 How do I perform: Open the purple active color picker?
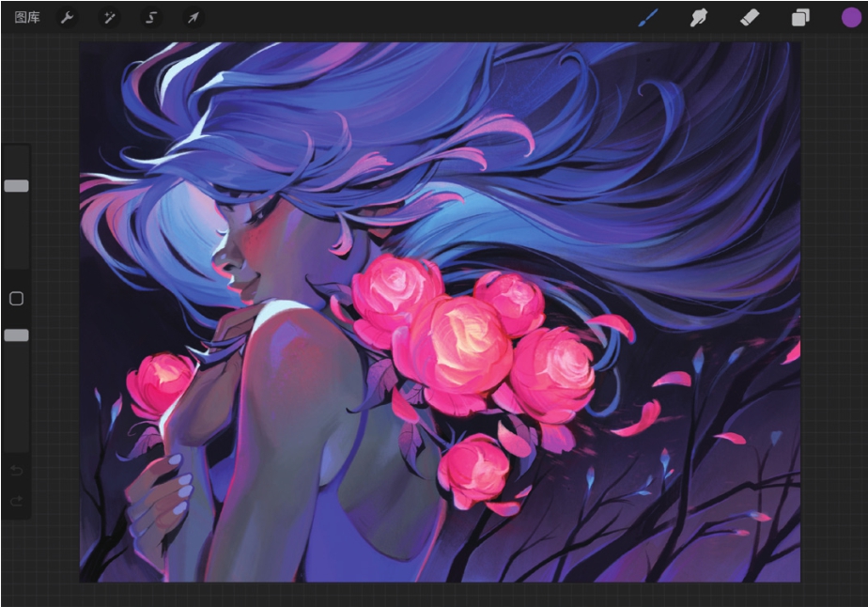pyautogui.click(x=851, y=17)
